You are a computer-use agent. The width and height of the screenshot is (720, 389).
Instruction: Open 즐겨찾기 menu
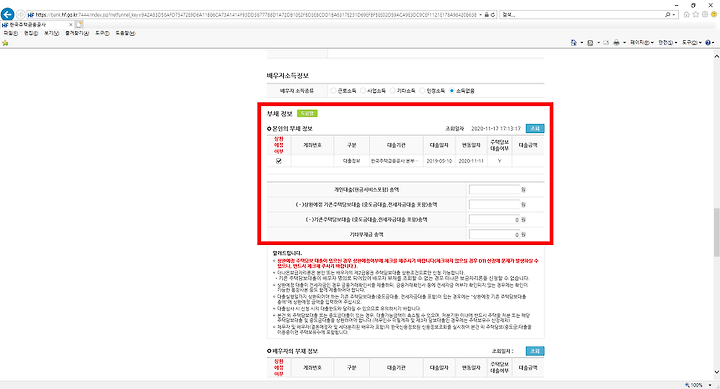[77, 33]
